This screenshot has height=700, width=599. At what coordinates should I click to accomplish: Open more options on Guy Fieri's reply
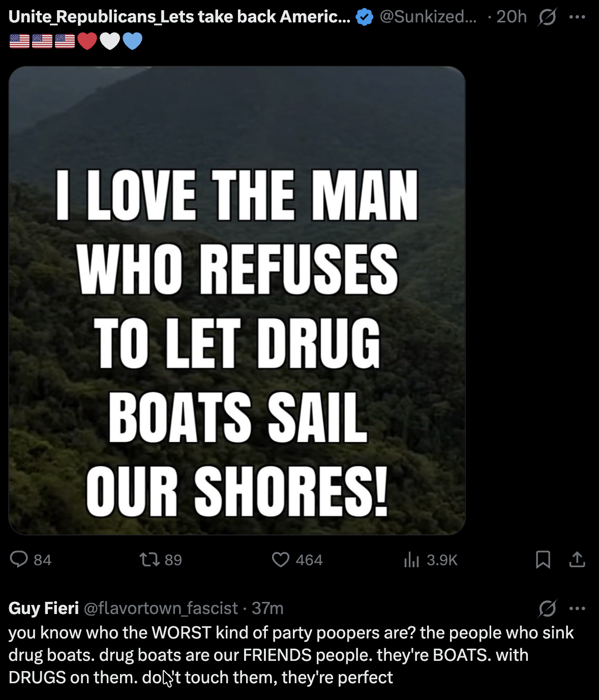577,608
